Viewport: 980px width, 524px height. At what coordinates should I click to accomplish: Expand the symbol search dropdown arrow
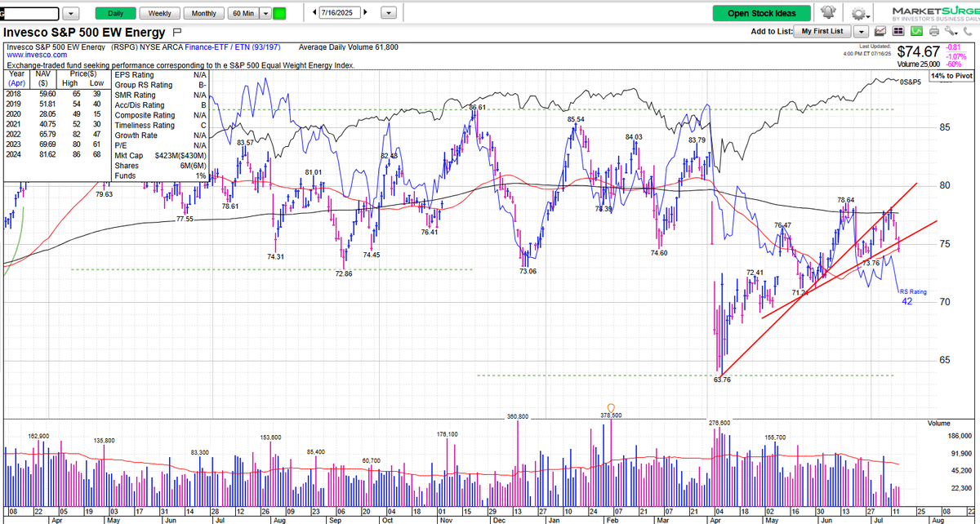click(x=71, y=13)
